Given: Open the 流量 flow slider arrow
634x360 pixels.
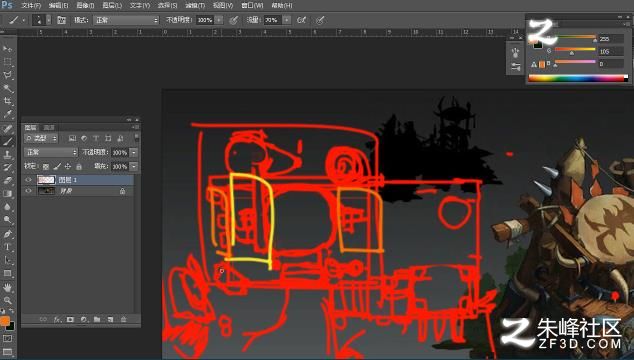Looking at the screenshot, I should click(x=287, y=20).
